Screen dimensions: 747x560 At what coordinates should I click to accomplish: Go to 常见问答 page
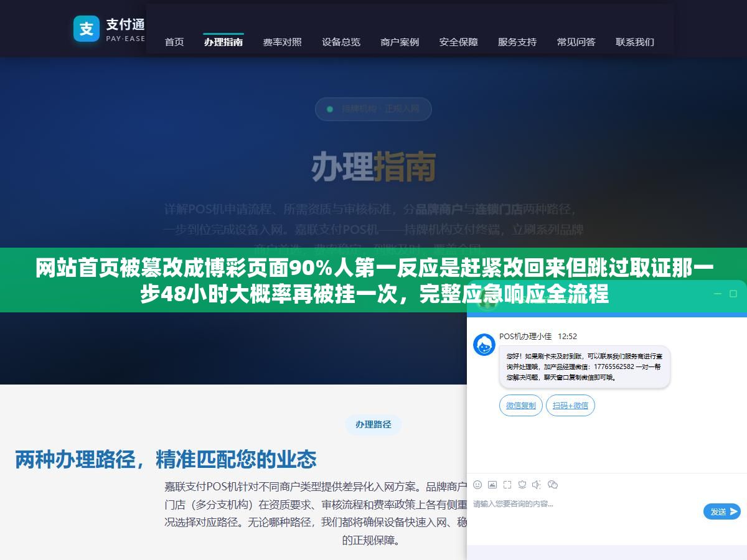pos(576,42)
